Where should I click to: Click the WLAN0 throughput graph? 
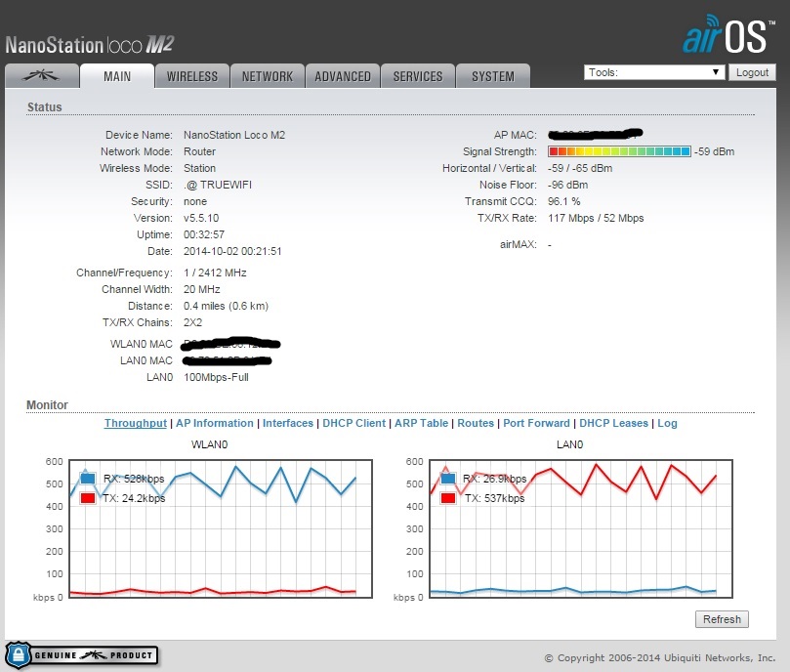(x=221, y=528)
